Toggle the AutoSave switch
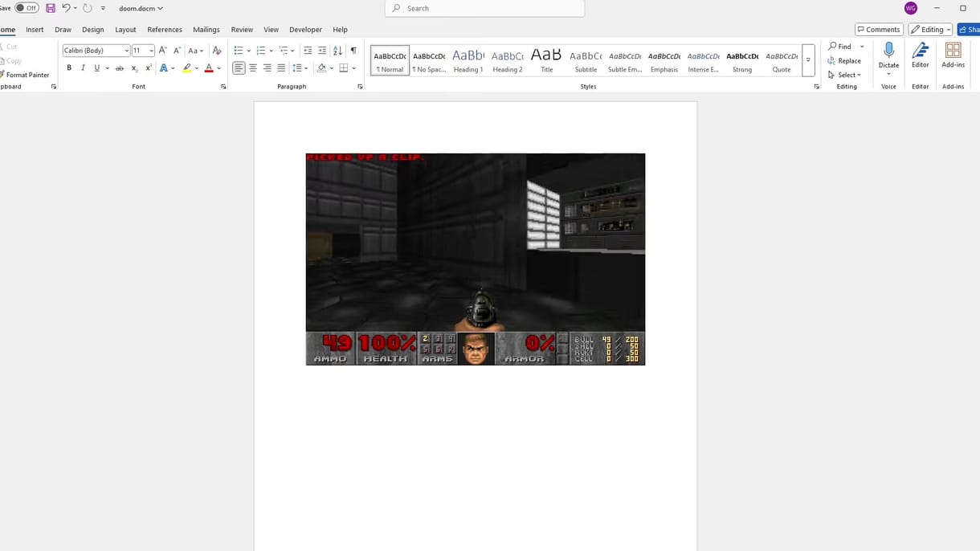Viewport: 980px width, 551px height. click(27, 8)
